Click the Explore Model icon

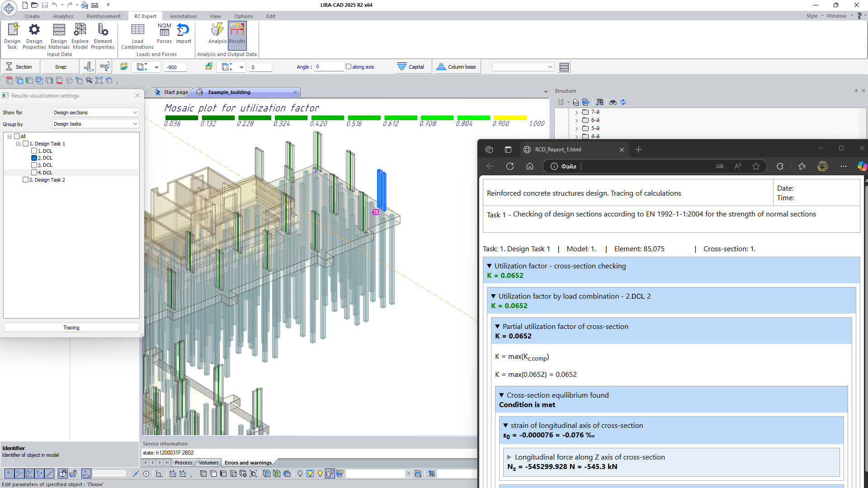coord(80,30)
